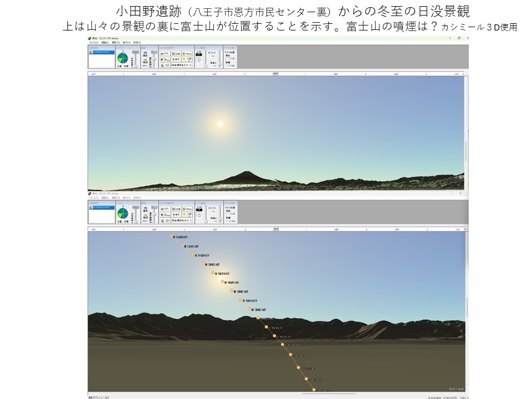532x399 pixels.
Task: Click the 表示 display button in upper window
Action: (x=175, y=59)
